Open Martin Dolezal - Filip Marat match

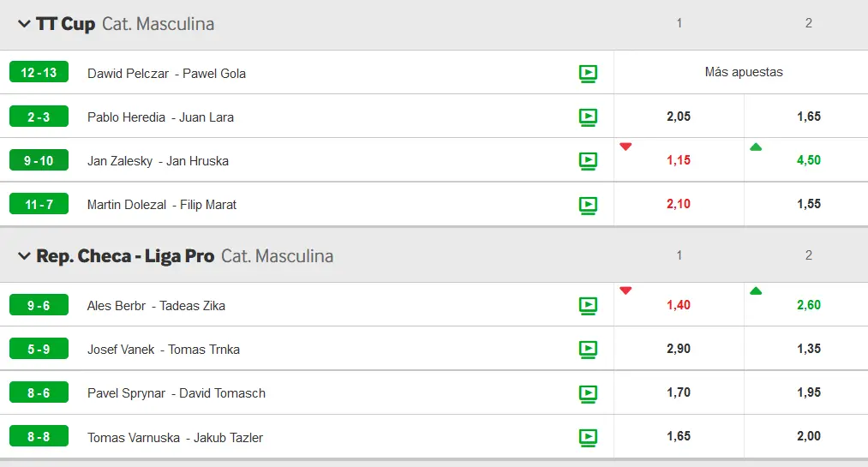click(x=162, y=205)
